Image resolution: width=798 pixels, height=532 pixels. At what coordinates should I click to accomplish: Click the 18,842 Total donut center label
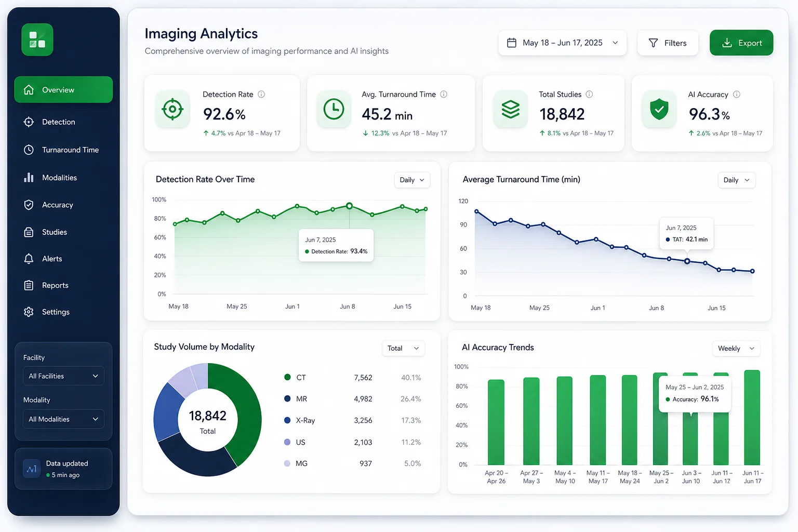coord(208,422)
